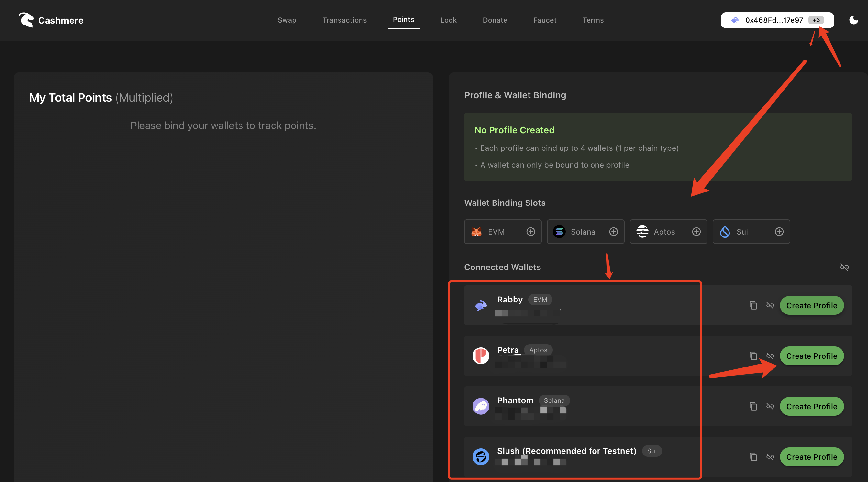Screen dimensions: 868x482
Task: Open the wallet address 0x468Fd...17e97 dropdown
Action: tap(777, 20)
